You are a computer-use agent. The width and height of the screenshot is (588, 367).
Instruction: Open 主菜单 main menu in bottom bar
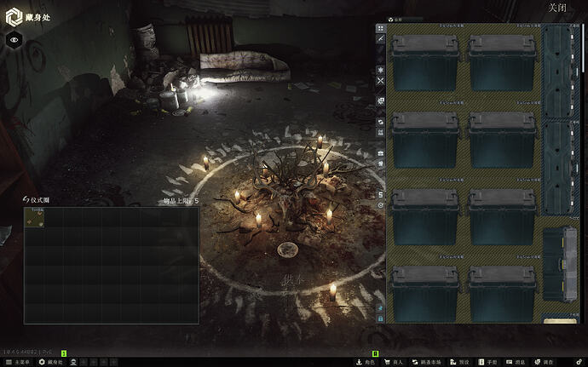pos(17,362)
